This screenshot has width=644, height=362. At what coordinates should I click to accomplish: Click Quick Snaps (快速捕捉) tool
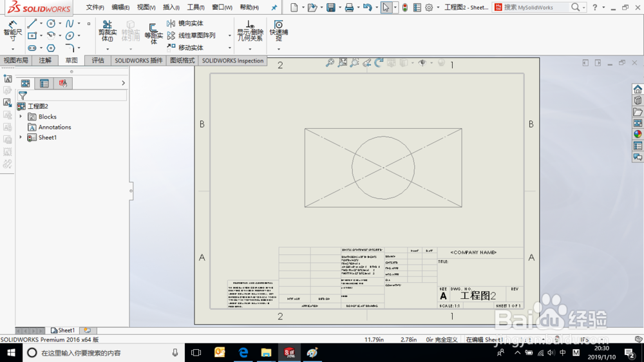(x=278, y=31)
